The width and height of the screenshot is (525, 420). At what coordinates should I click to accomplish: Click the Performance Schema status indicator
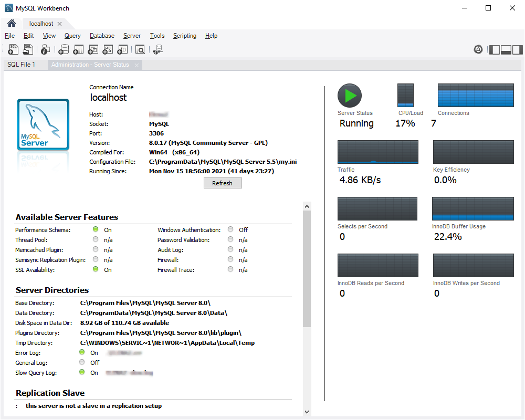[96, 229]
